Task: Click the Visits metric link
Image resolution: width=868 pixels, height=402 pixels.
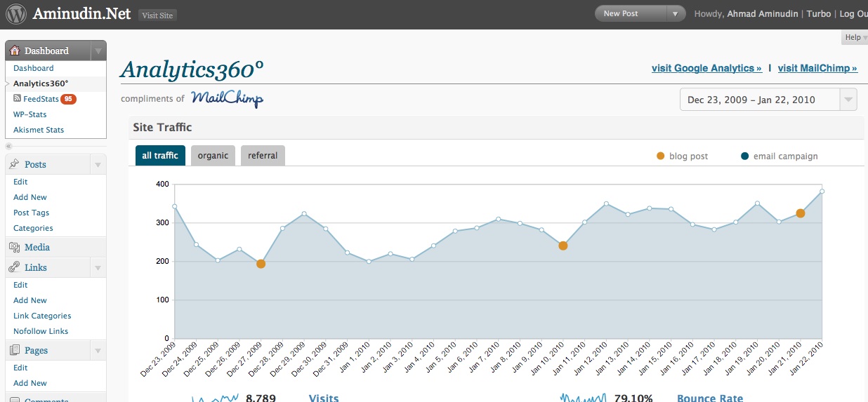Action: (x=324, y=398)
